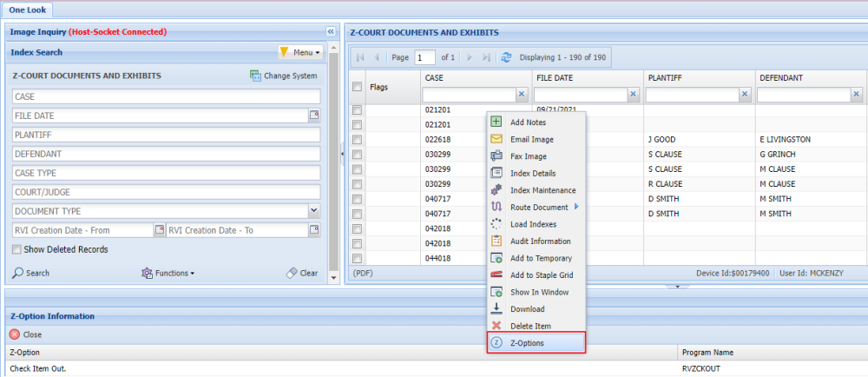Click the Delete Item red X icon
This screenshot has height=377, width=868.
pyautogui.click(x=496, y=326)
